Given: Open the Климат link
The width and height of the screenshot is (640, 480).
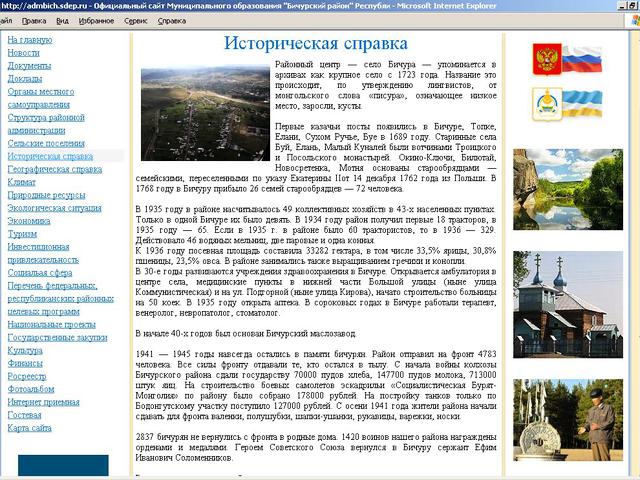Looking at the screenshot, I should [21, 182].
